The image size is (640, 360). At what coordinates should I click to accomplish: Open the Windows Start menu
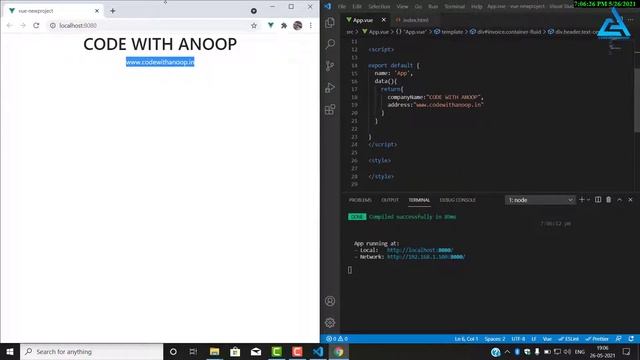10,351
